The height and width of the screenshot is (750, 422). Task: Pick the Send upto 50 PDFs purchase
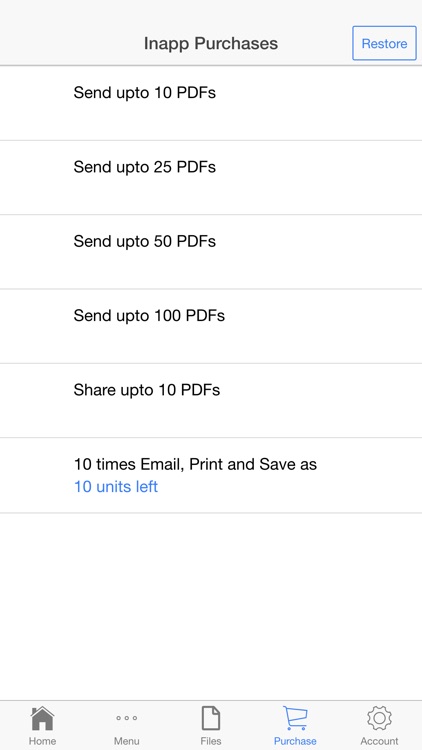pyautogui.click(x=211, y=252)
